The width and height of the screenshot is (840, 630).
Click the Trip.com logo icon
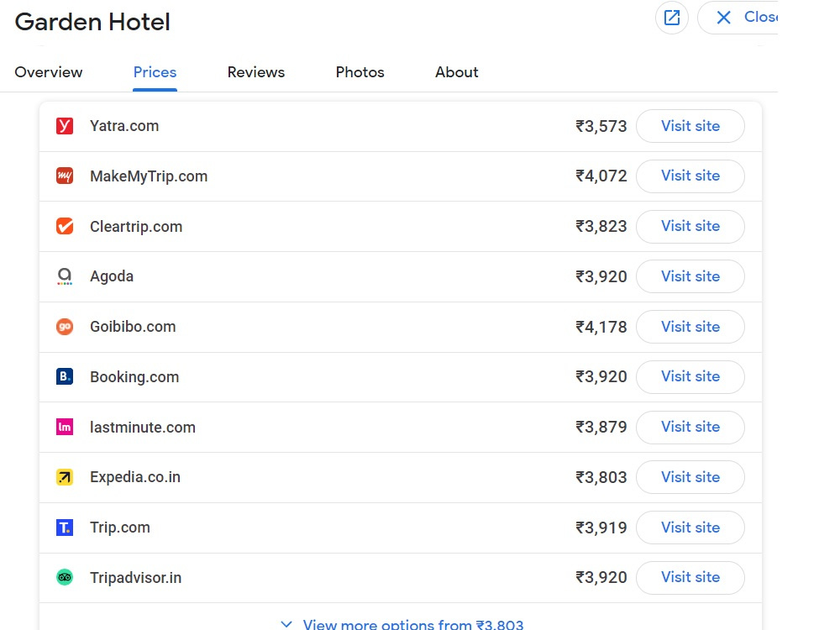[x=65, y=528]
